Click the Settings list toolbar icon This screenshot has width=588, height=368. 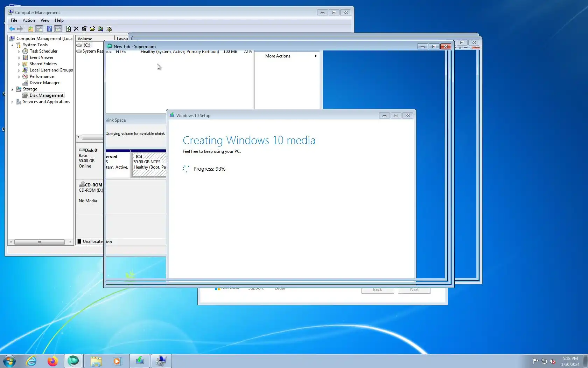[109, 29]
